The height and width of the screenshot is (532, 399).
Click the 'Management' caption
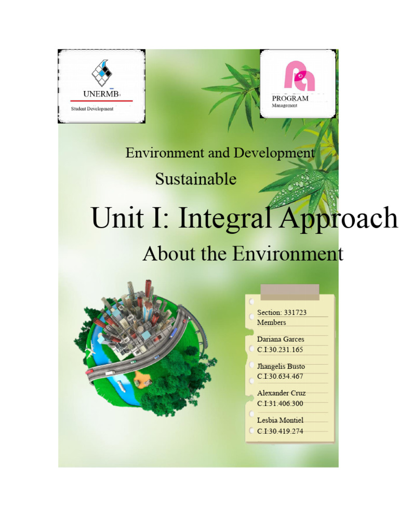click(x=284, y=105)
